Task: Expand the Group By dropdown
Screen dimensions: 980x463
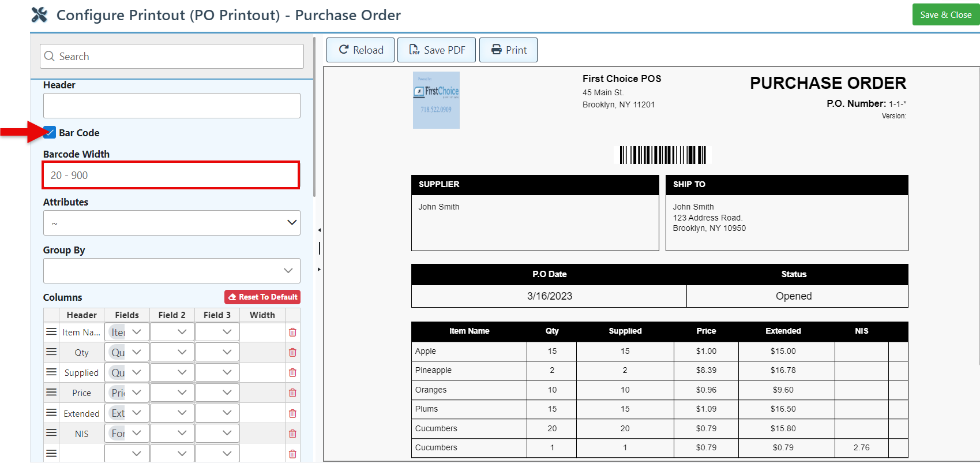Action: tap(171, 271)
